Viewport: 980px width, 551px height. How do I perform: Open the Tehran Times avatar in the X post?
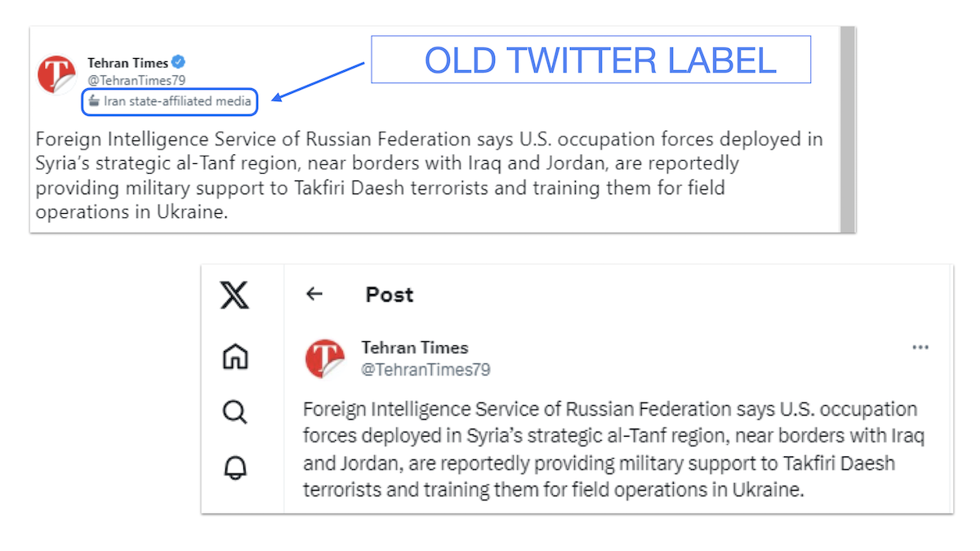click(324, 357)
